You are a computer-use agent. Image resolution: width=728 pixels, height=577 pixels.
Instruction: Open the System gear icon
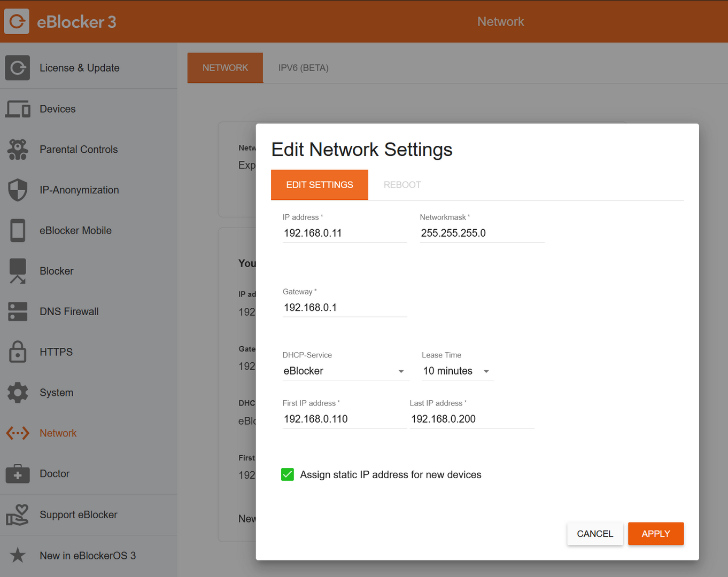[18, 393]
